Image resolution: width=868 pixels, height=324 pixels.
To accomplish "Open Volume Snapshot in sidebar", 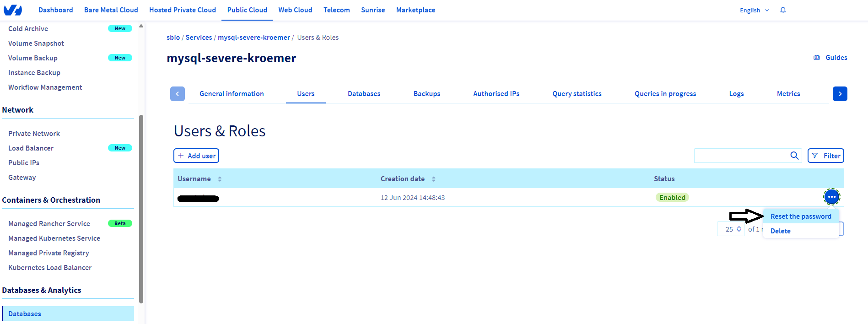I will pos(36,43).
